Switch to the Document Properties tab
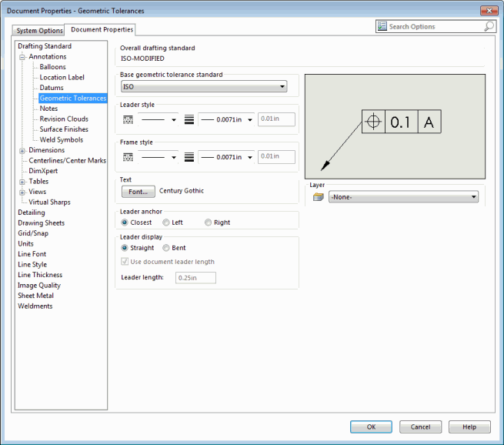 102,29
